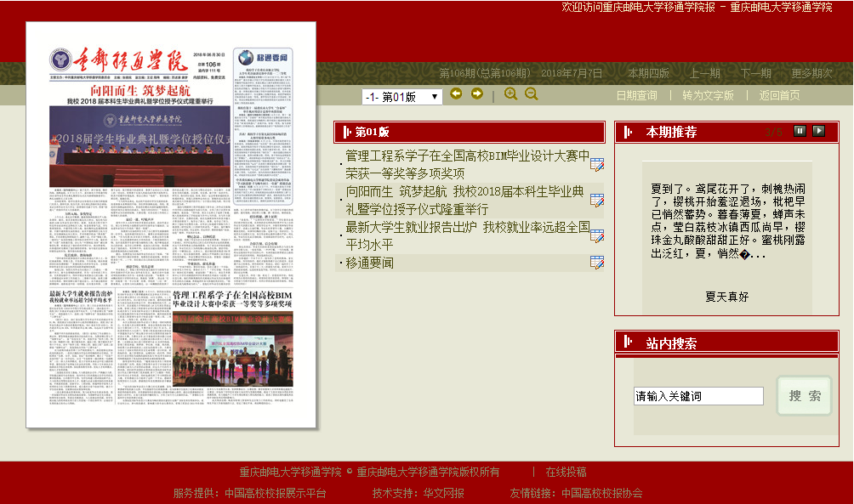The image size is (854, 504).
Task: Go to 下一期 next issue
Action: point(755,73)
